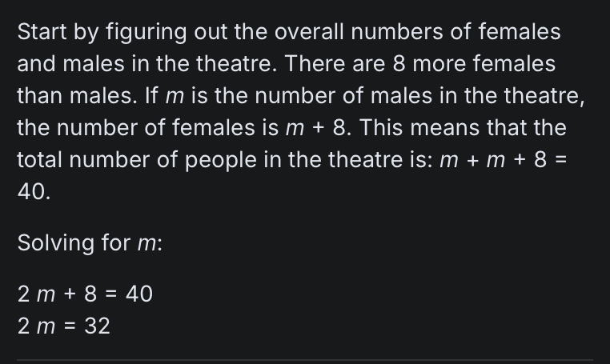Click the "40." ending the paragraph
This screenshot has width=610, height=364.
pyautogui.click(x=34, y=191)
